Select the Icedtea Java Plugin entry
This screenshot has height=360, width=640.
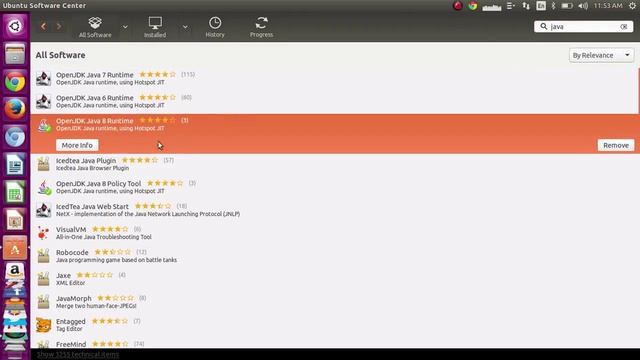[x=334, y=164]
